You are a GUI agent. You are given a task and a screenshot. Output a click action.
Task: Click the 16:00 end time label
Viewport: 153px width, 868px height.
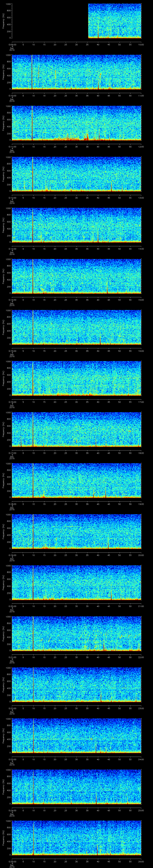click(141, 351)
